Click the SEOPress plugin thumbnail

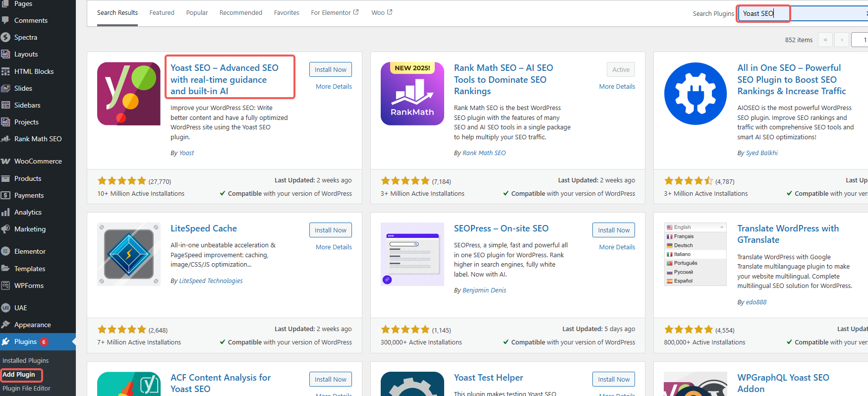(x=412, y=254)
